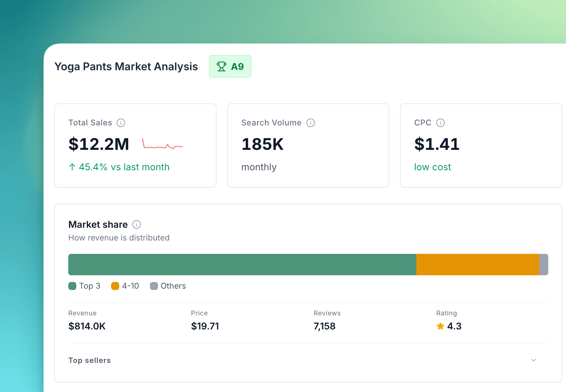Image resolution: width=566 pixels, height=392 pixels.
Task: Click the $814.0K revenue value
Action: pyautogui.click(x=87, y=326)
